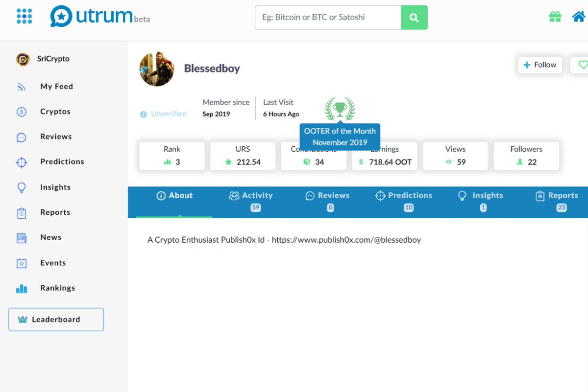Click the News newspaper sidebar icon
Viewport: 588px width, 392px height.
point(22,238)
